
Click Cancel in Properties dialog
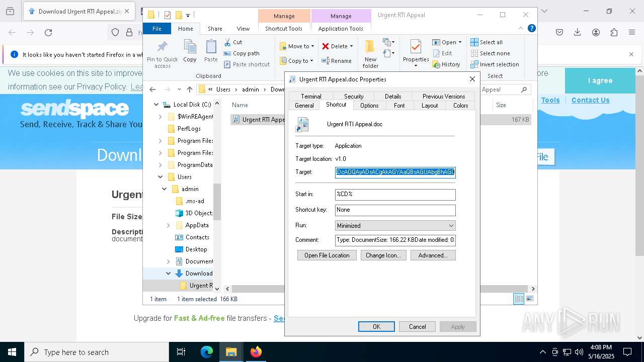417,326
